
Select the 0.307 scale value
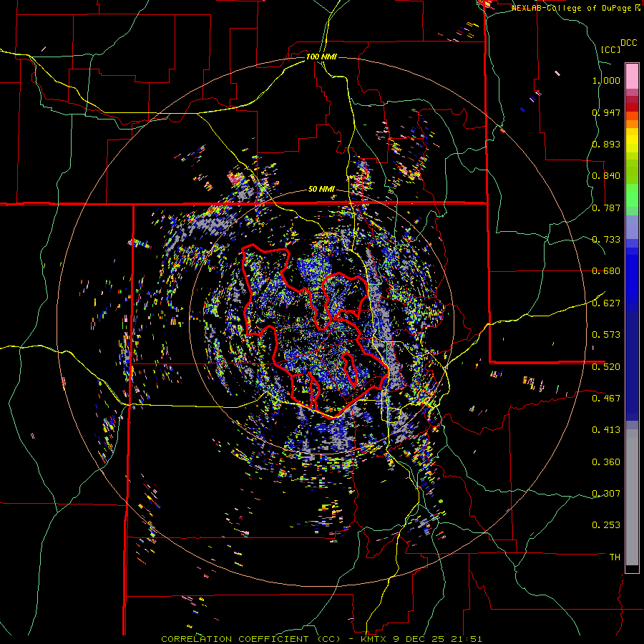click(x=606, y=494)
